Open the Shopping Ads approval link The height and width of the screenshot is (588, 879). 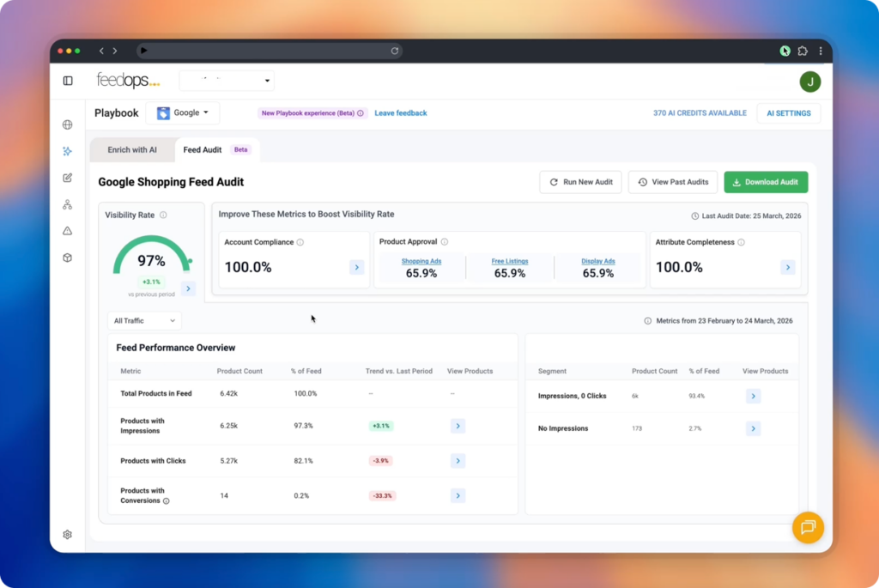(421, 261)
